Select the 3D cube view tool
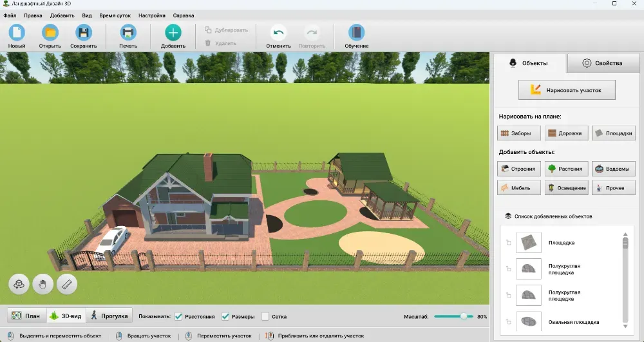Screen dimensions: 644x342 pyautogui.click(x=19, y=283)
